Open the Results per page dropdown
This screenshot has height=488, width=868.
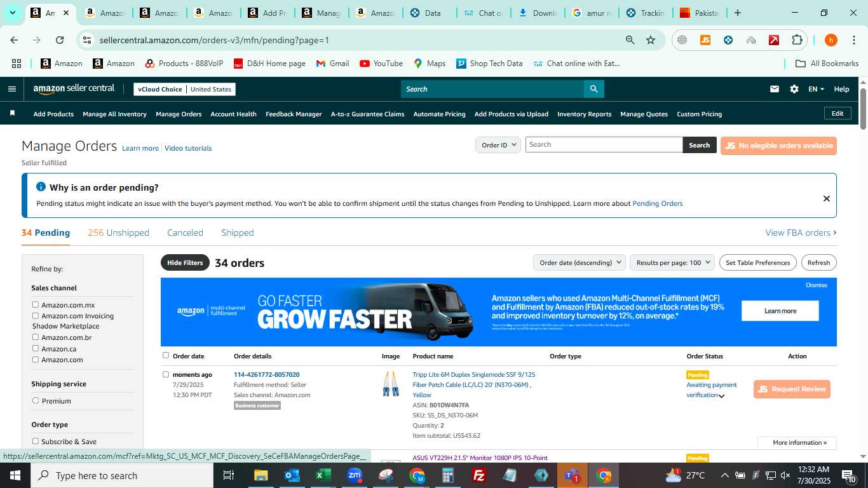click(672, 262)
